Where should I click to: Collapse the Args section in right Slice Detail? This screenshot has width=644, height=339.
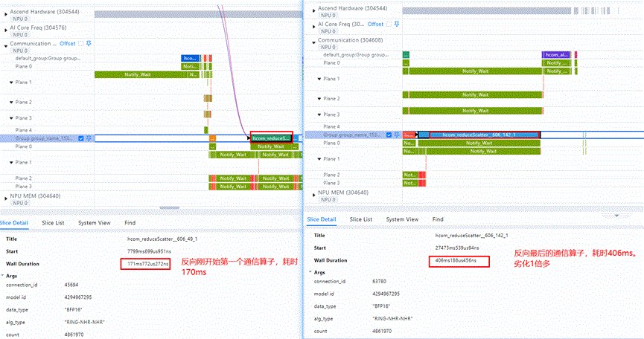point(311,272)
